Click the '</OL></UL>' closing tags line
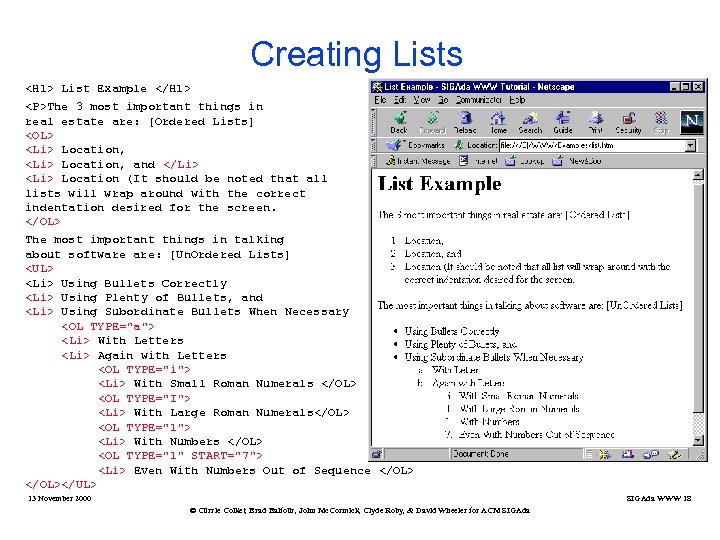This screenshot has width=720, height=540. pos(61,484)
